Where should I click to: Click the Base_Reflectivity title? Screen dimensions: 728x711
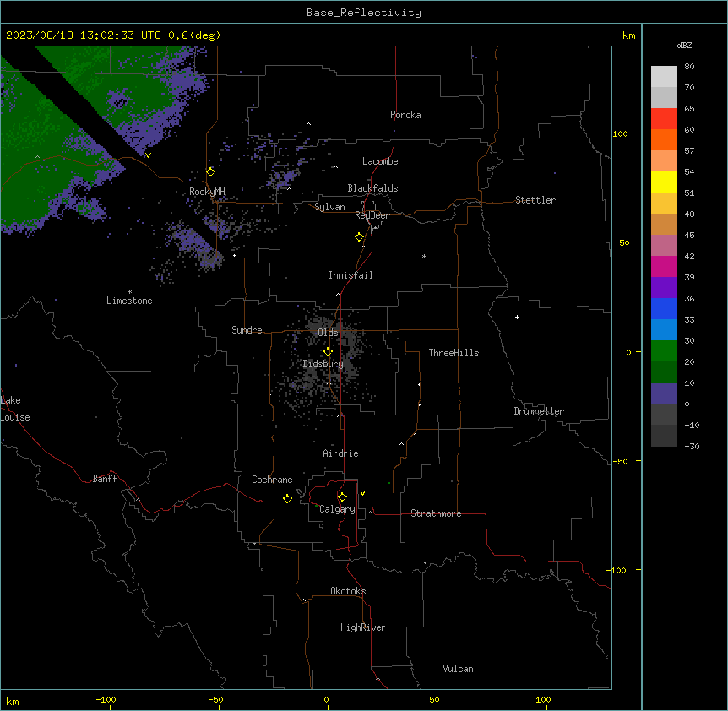click(364, 13)
